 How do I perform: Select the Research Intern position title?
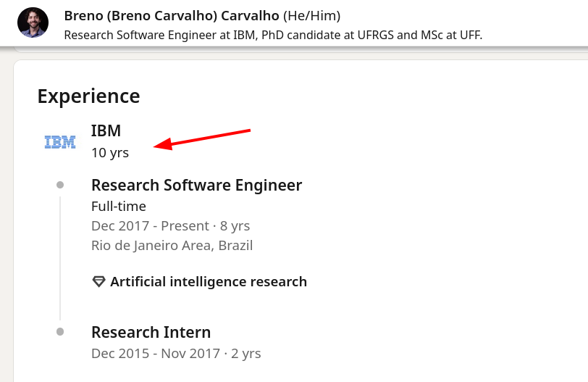(151, 332)
